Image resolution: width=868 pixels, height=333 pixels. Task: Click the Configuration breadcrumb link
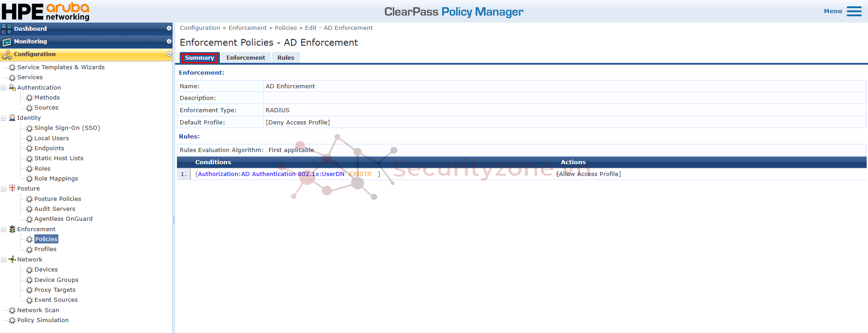point(200,28)
